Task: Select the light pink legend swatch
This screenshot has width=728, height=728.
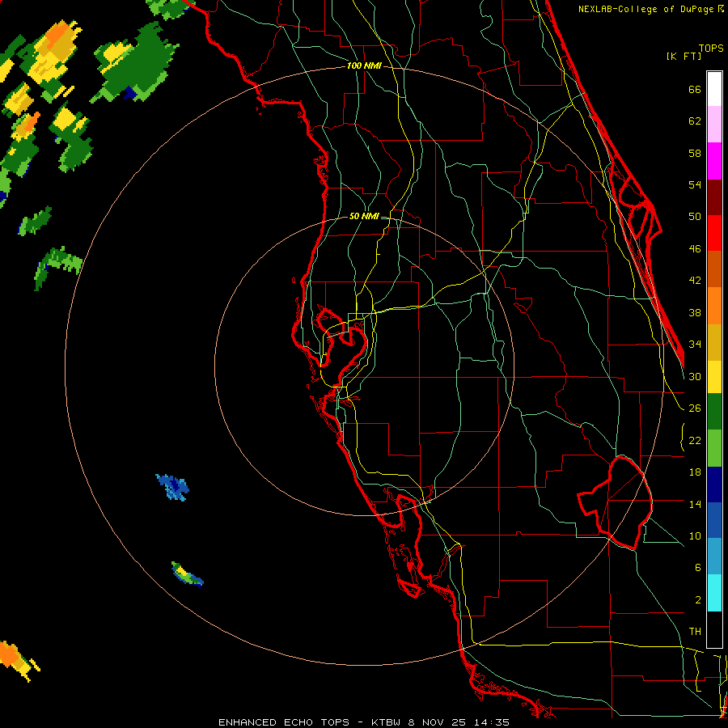Action: click(x=714, y=125)
